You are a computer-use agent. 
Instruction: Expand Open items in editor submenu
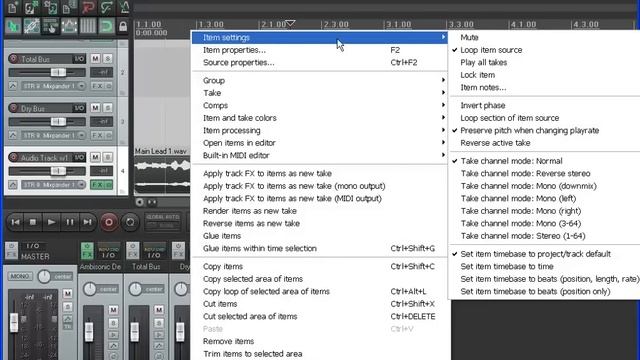click(320, 143)
